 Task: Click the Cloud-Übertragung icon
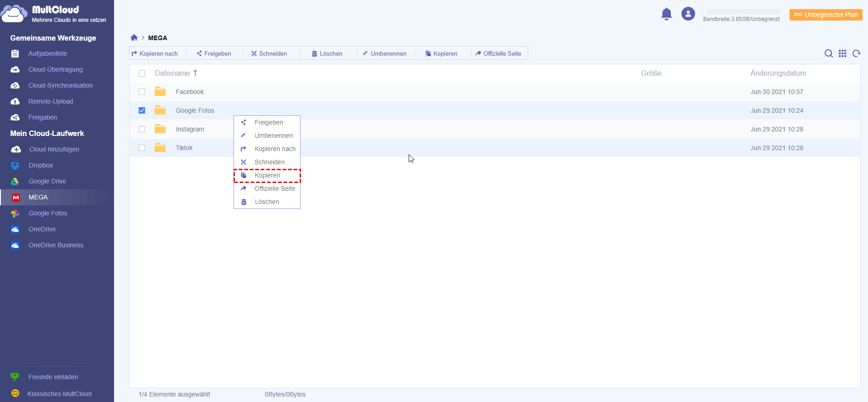coord(15,69)
